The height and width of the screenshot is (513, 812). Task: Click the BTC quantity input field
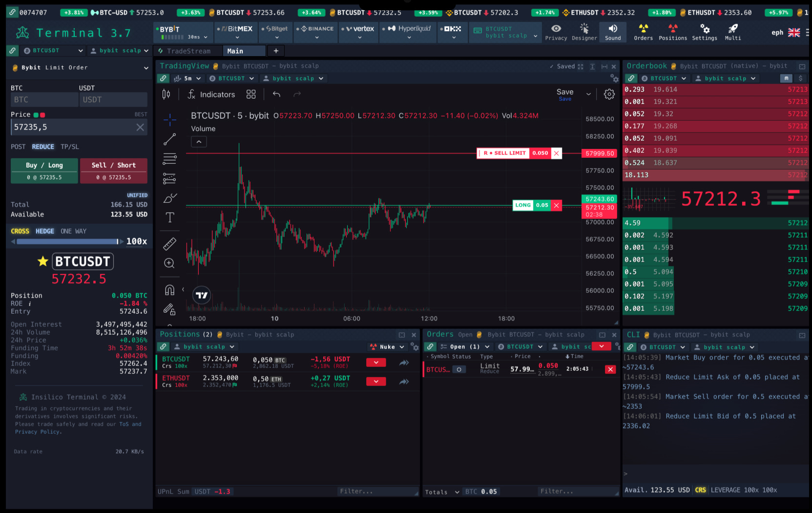coord(44,100)
